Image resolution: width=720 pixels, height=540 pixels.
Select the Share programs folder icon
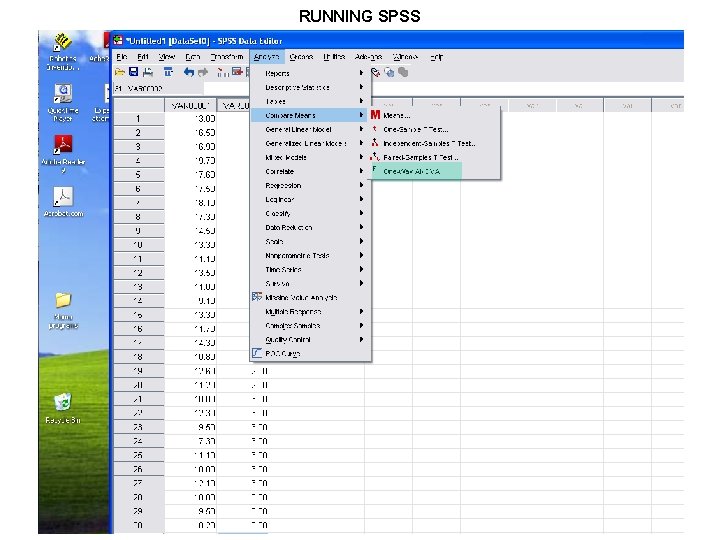(63, 311)
